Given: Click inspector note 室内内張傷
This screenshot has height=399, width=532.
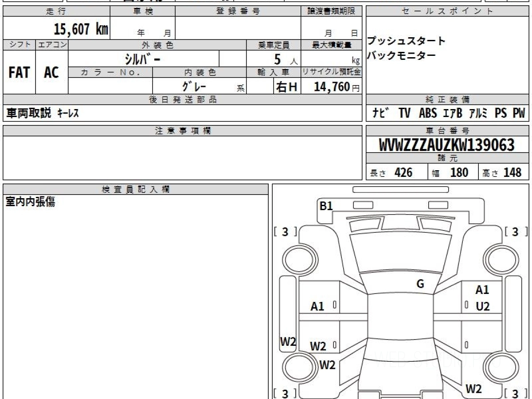Looking at the screenshot, I should coord(30,202).
